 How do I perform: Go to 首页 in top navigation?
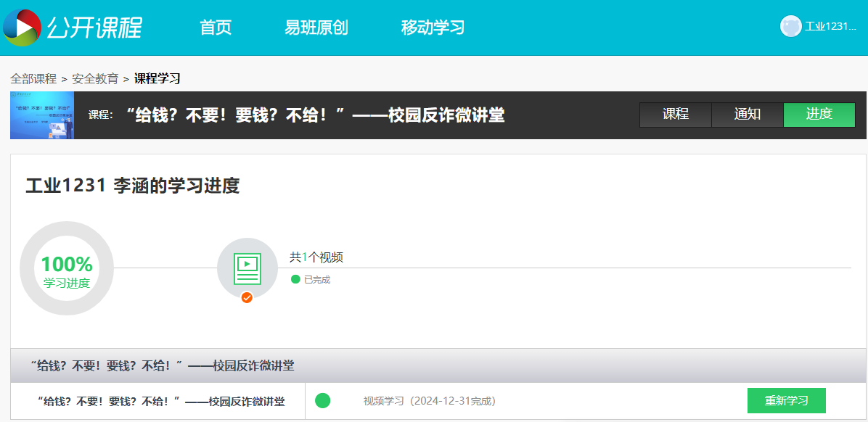coord(216,27)
